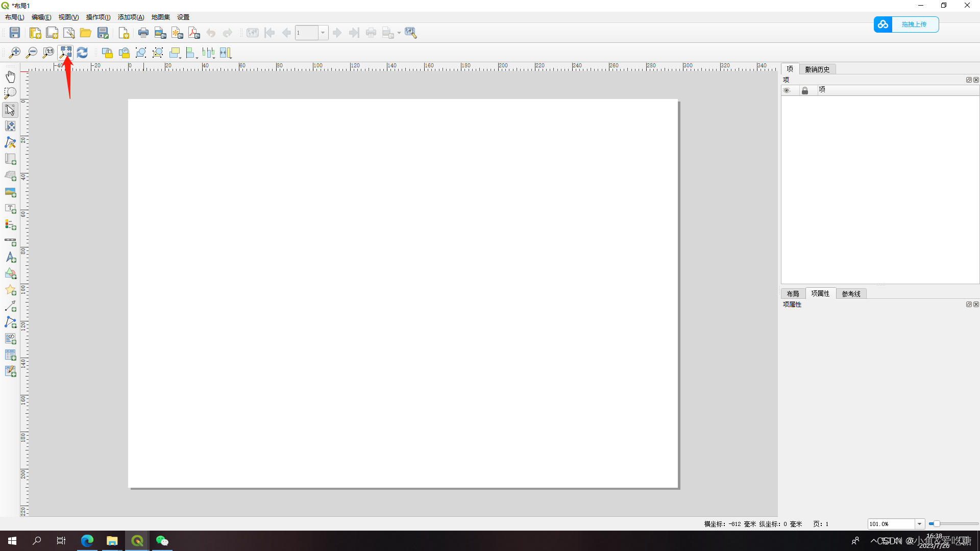This screenshot has width=980, height=551.
Task: Zoom layout to 100 percent
Action: 48,53
